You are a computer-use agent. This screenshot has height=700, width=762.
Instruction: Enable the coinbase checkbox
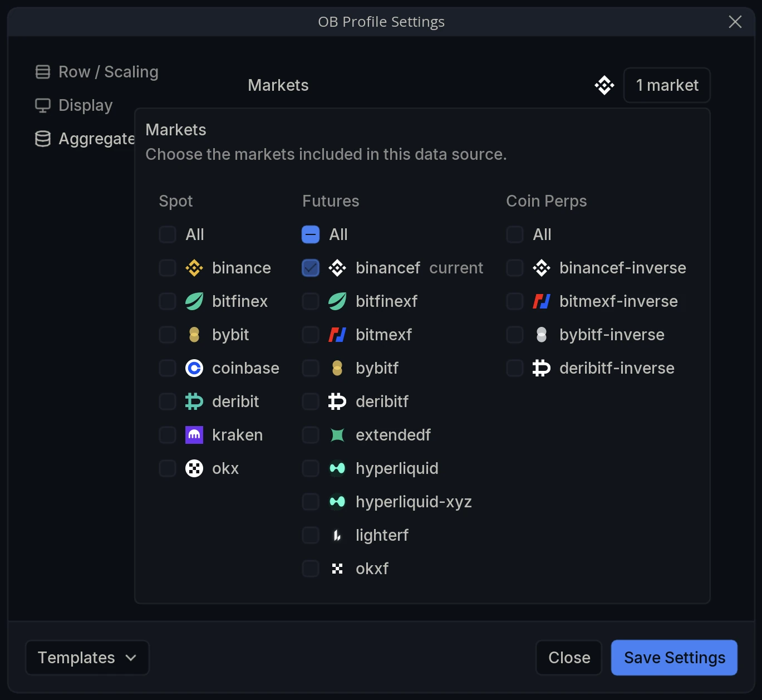click(x=168, y=368)
